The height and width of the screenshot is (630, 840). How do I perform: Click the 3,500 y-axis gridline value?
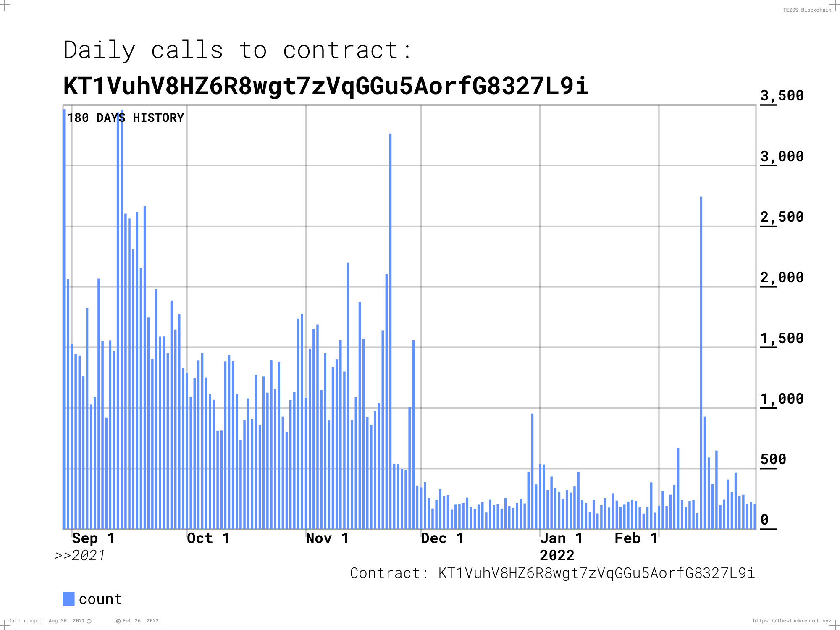coord(782,96)
